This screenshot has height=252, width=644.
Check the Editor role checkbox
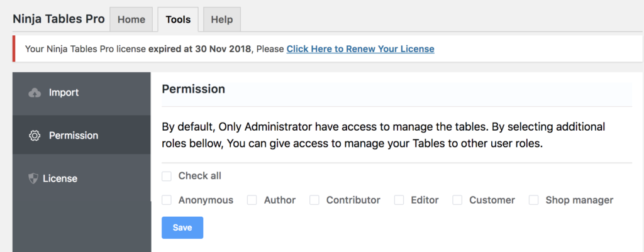click(x=399, y=200)
